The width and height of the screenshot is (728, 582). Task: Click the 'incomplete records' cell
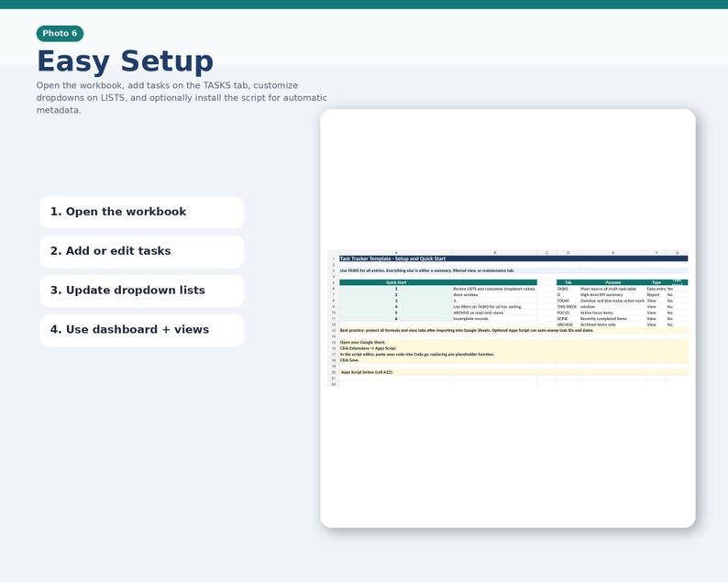pyautogui.click(x=494, y=319)
